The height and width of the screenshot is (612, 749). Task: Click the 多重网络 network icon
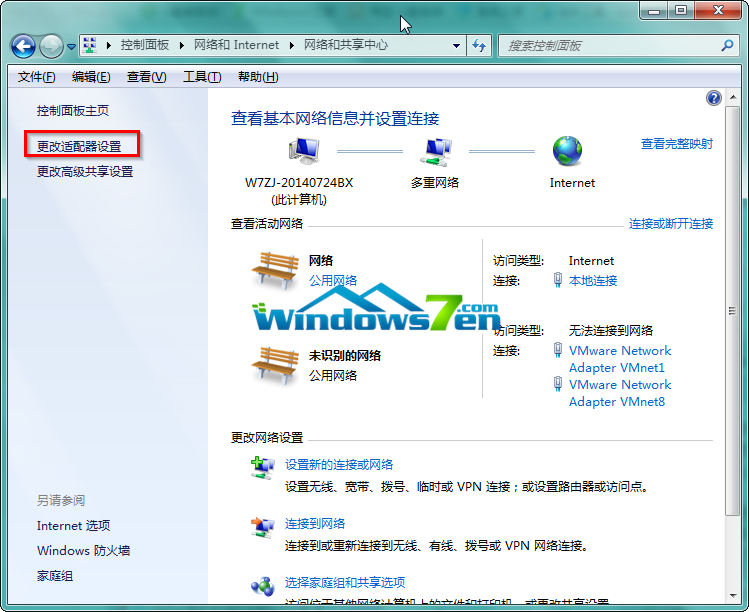tap(435, 151)
